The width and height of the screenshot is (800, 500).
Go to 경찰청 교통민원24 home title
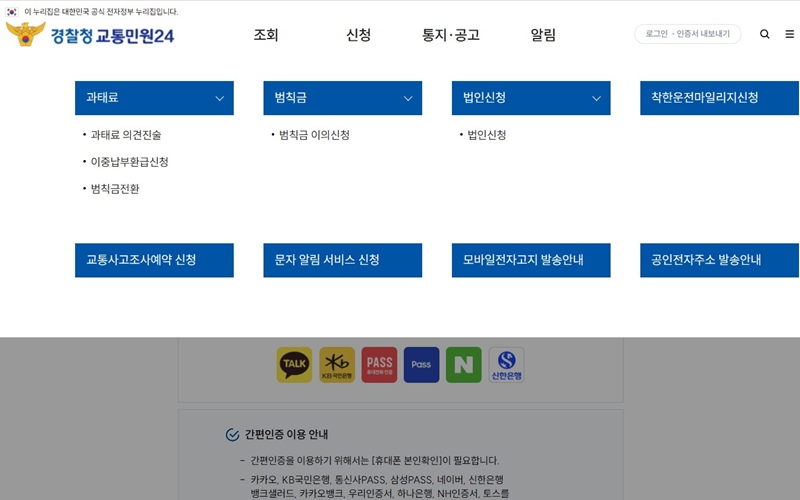[x=112, y=36]
